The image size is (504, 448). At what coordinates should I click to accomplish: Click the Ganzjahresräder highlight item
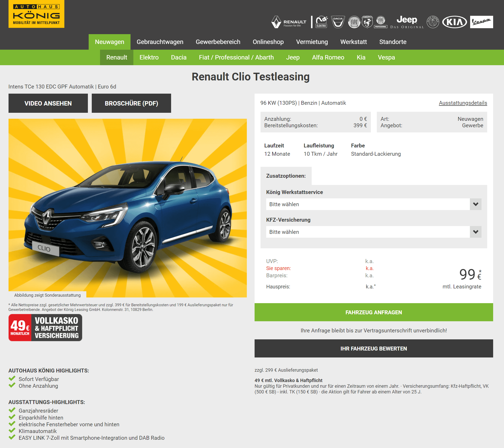point(38,411)
